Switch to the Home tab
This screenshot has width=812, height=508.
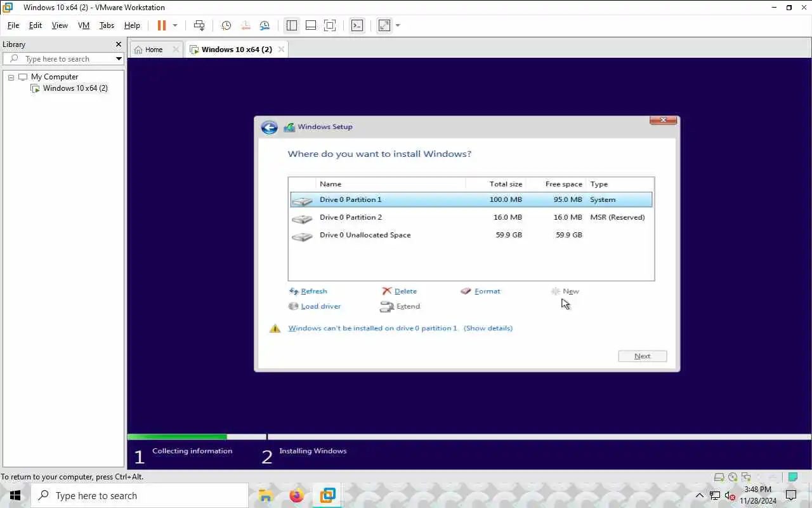coord(154,50)
